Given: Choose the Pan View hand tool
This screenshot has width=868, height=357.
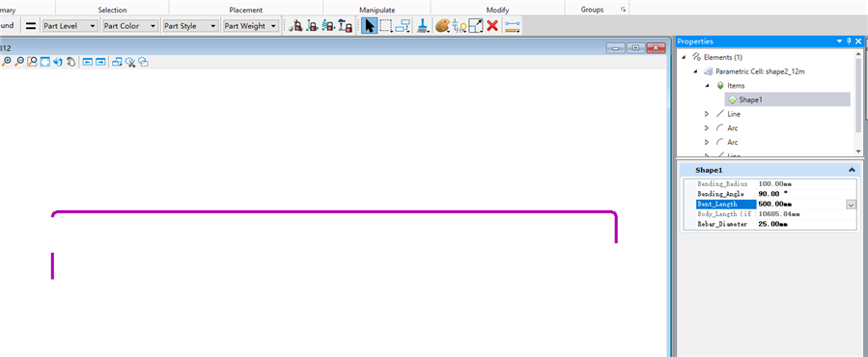Looking at the screenshot, I should 70,62.
